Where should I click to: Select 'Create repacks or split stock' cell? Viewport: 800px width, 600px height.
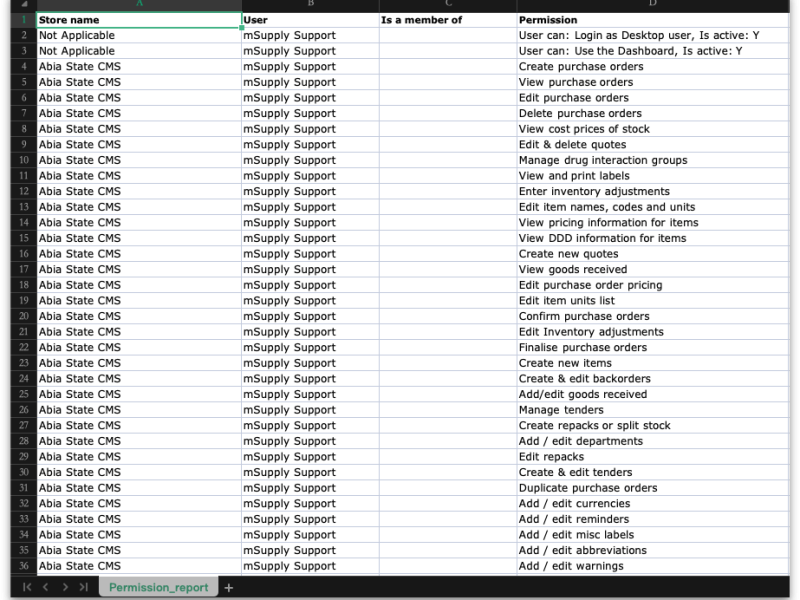tap(653, 426)
